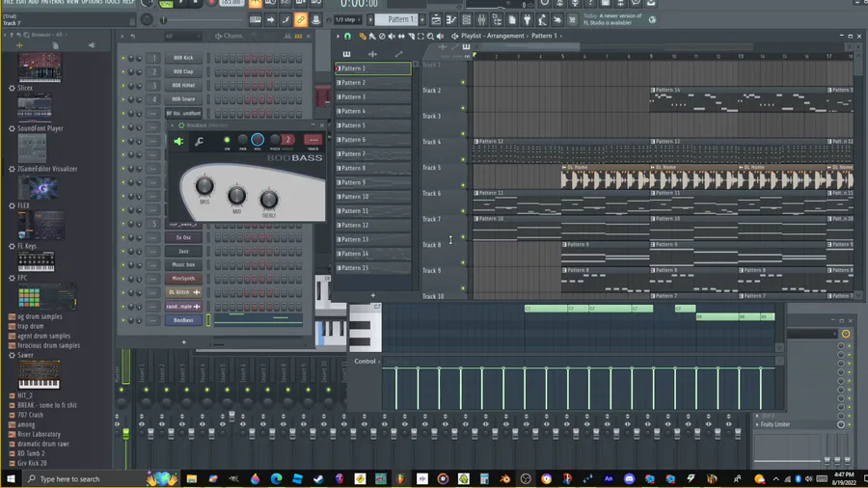
Task: Mute the 808 Kick channel LED
Action: click(x=123, y=58)
